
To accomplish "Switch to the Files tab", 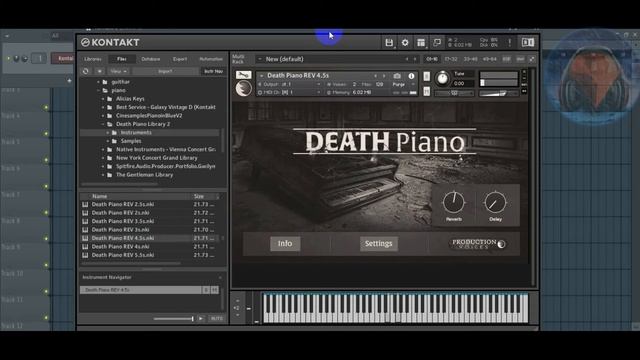I will [x=122, y=59].
